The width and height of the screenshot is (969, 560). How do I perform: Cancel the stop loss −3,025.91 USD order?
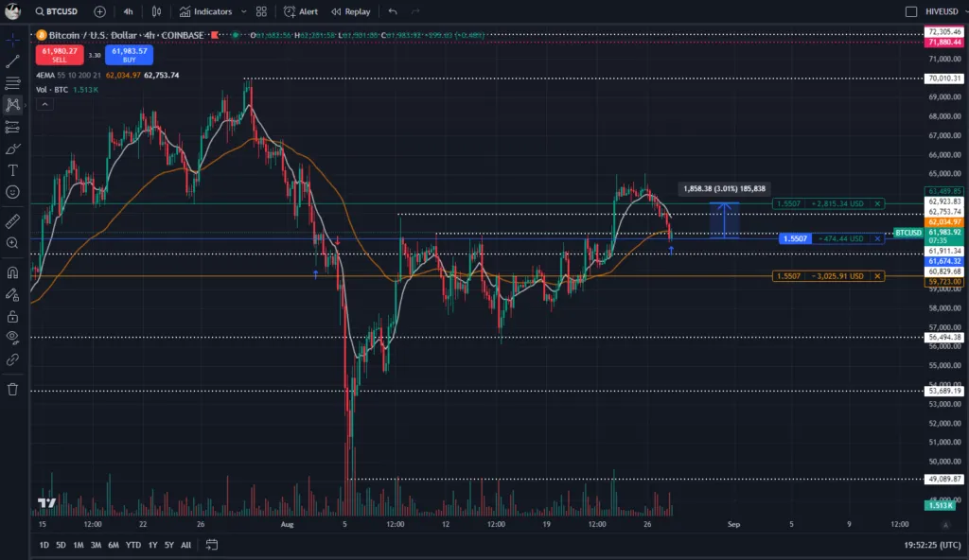tap(877, 275)
